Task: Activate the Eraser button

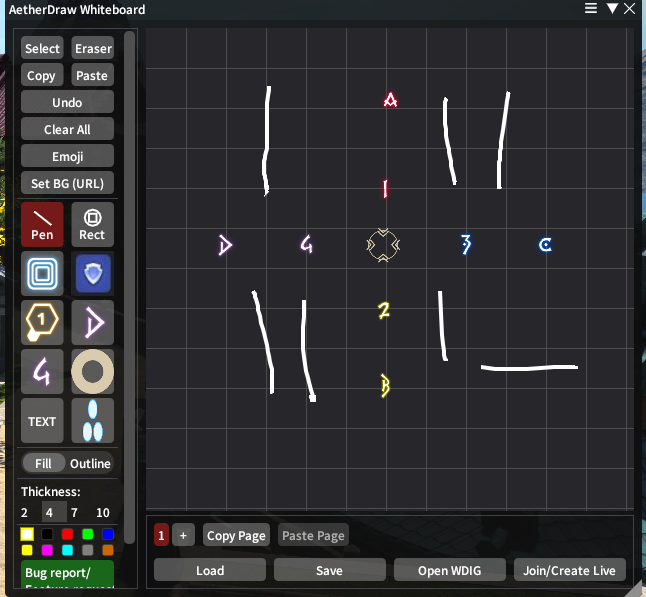Action: 93,48
